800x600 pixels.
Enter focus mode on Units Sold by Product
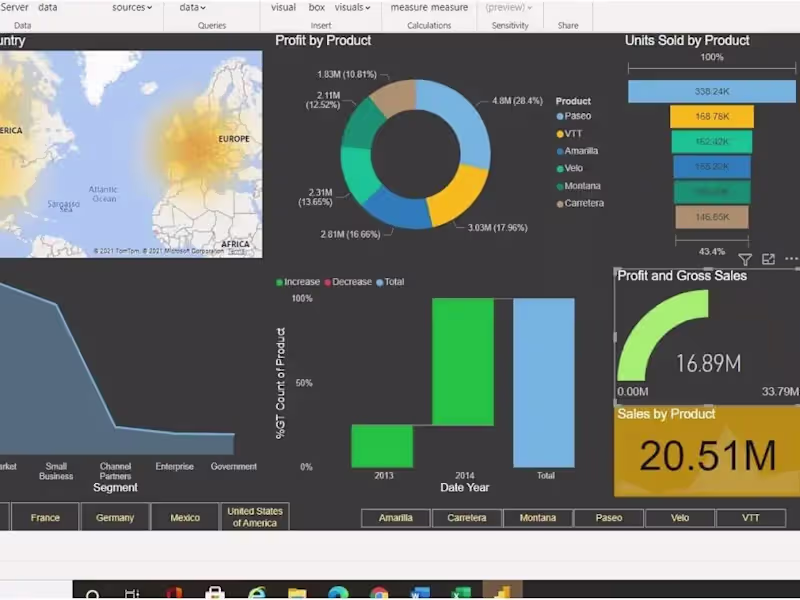[769, 259]
